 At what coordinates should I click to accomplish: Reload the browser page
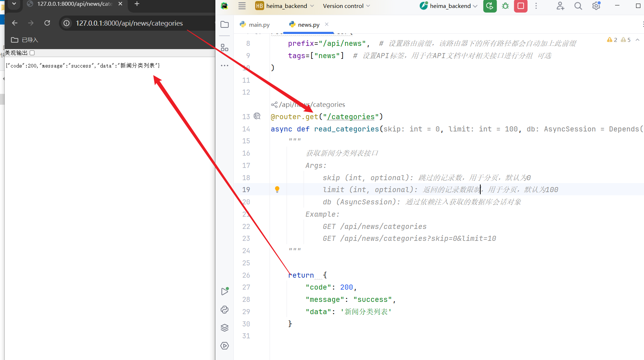(47, 23)
